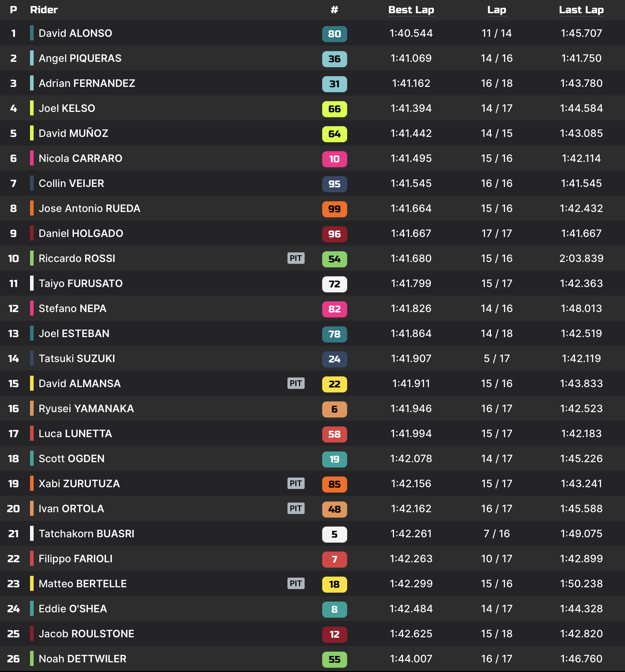This screenshot has height=672, width=625.
Task: Click the yellow-green 66 rider badge
Action: click(334, 109)
